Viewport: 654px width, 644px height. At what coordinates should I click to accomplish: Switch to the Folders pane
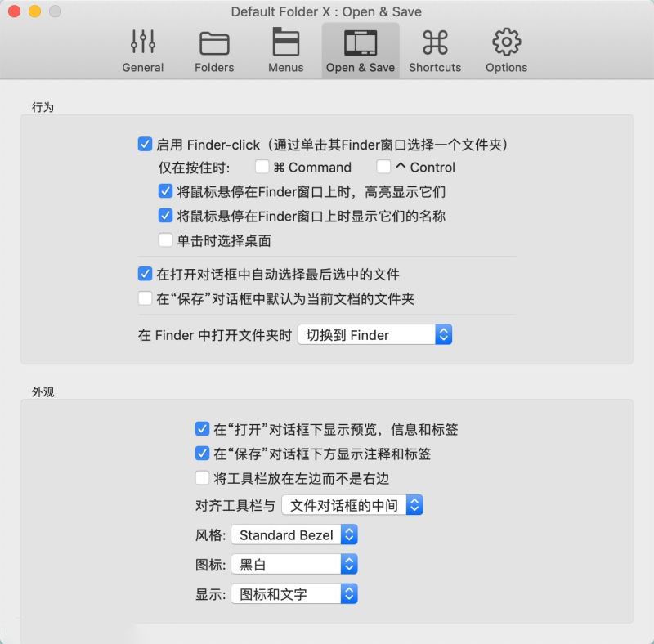click(x=214, y=51)
